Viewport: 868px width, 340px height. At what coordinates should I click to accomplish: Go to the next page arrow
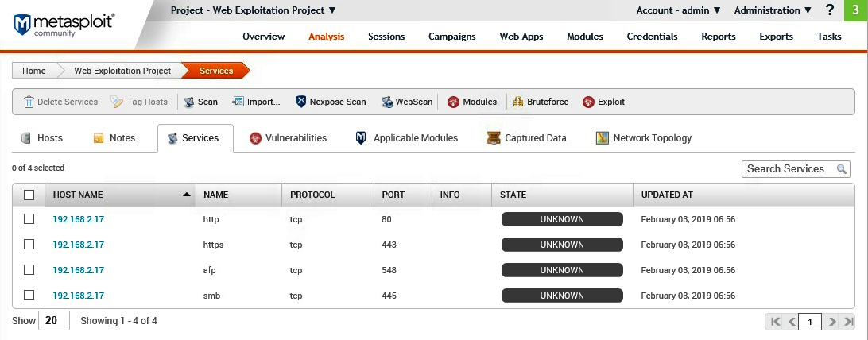(832, 322)
